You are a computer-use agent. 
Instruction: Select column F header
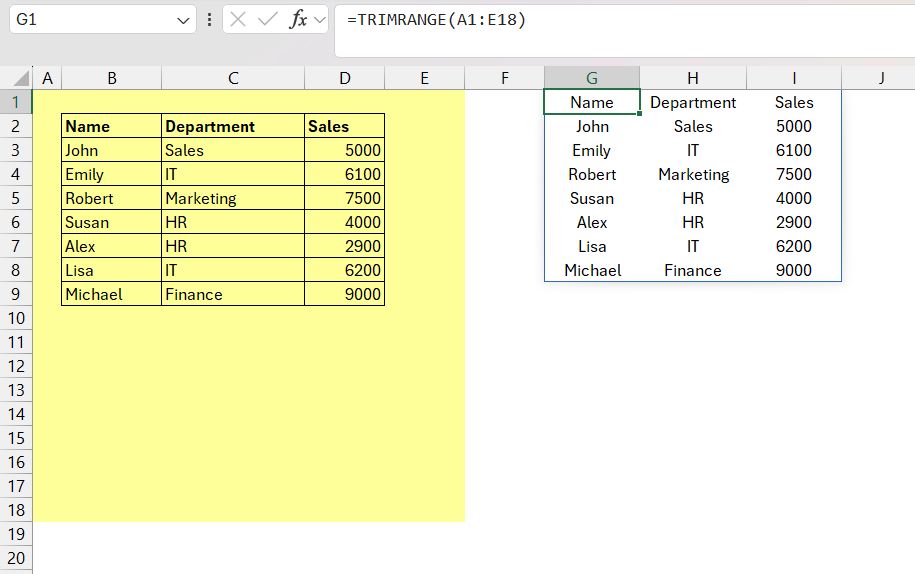tap(504, 78)
